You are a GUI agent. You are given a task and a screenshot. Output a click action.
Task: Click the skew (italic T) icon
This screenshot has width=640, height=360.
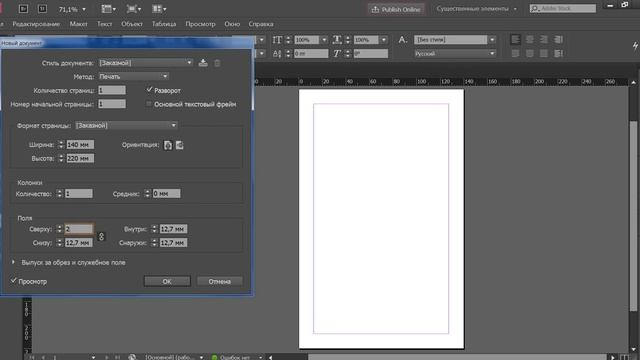coord(337,53)
